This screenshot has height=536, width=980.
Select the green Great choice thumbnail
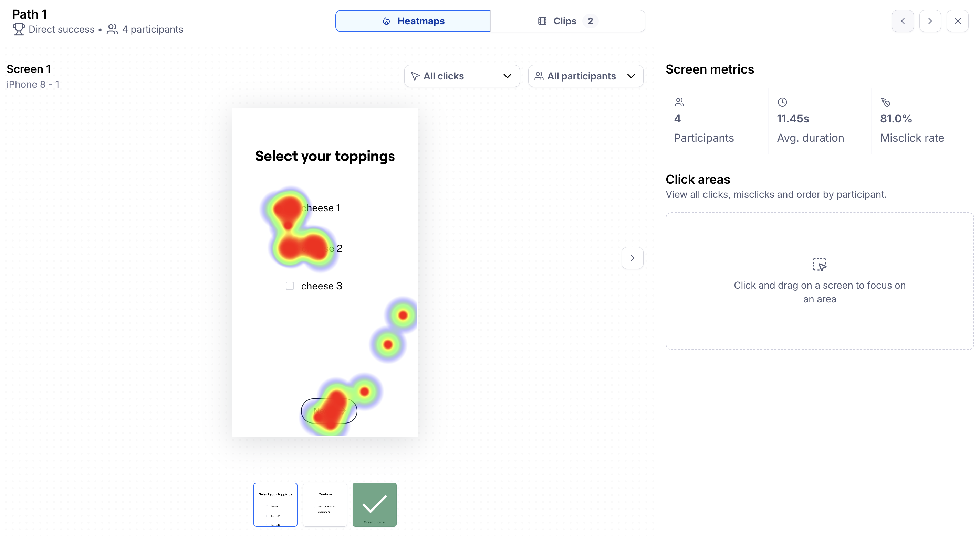click(x=374, y=504)
